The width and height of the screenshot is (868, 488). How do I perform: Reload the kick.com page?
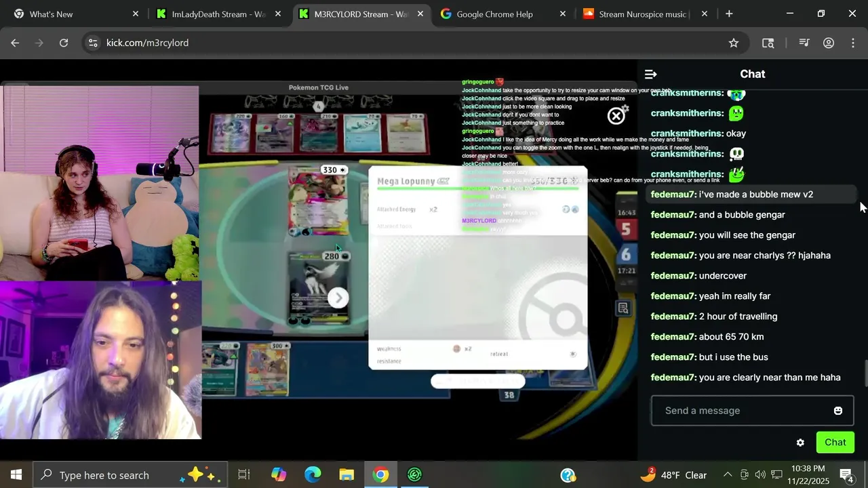[63, 43]
